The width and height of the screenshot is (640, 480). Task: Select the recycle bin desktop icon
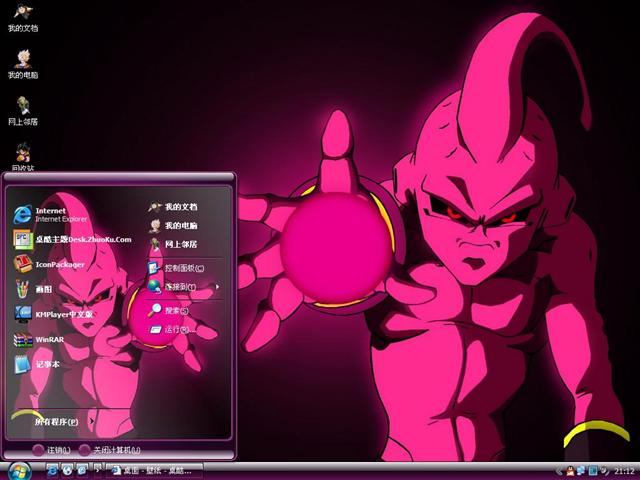(23, 157)
